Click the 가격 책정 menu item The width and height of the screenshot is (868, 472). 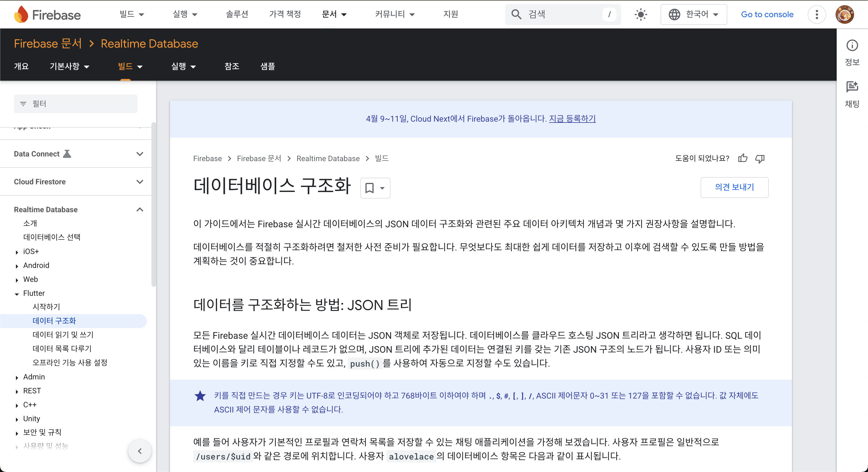(x=285, y=14)
